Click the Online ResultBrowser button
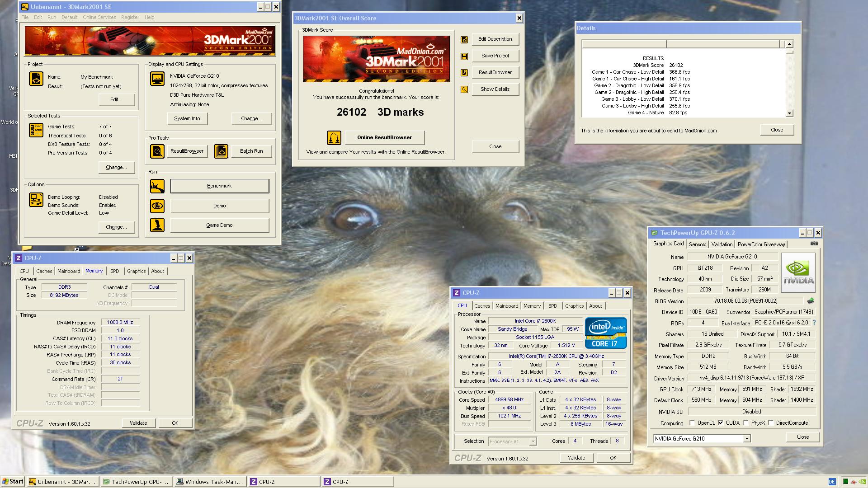The width and height of the screenshot is (868, 488). tap(384, 137)
